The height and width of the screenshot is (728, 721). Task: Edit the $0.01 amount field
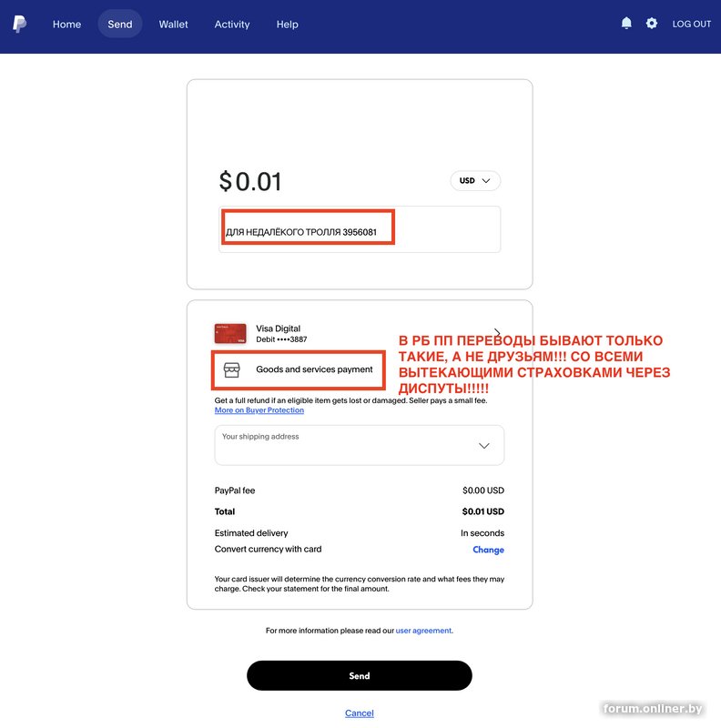point(250,181)
